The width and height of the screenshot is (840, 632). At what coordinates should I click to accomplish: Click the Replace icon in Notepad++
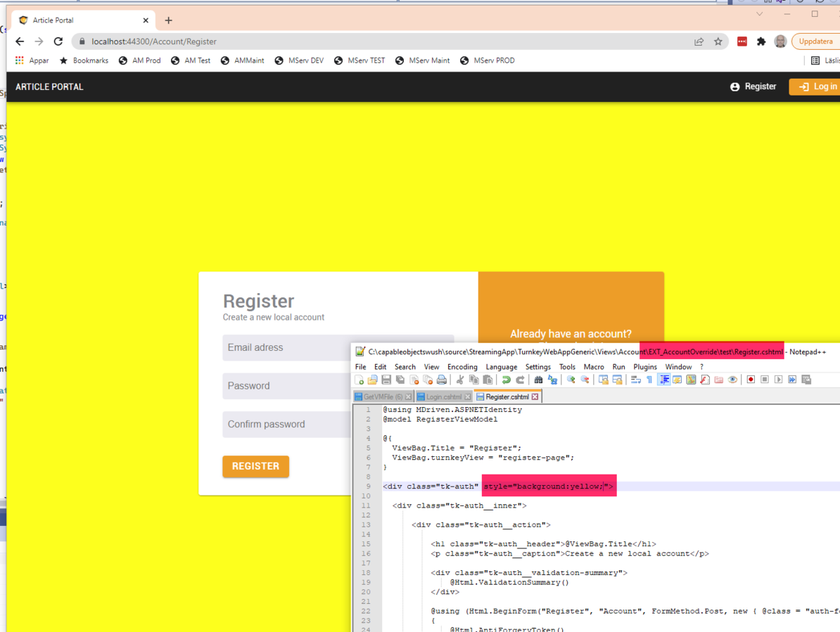[552, 380]
